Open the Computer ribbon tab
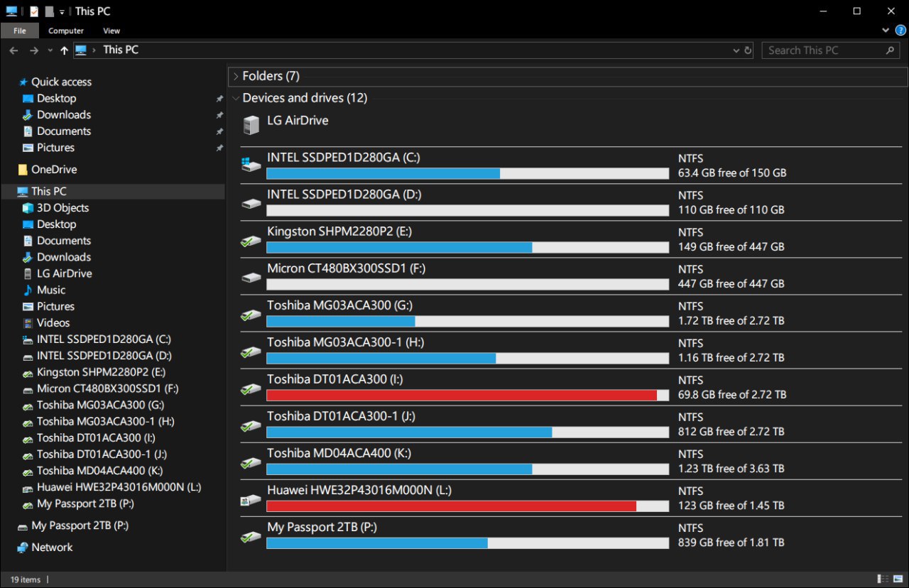 [66, 31]
